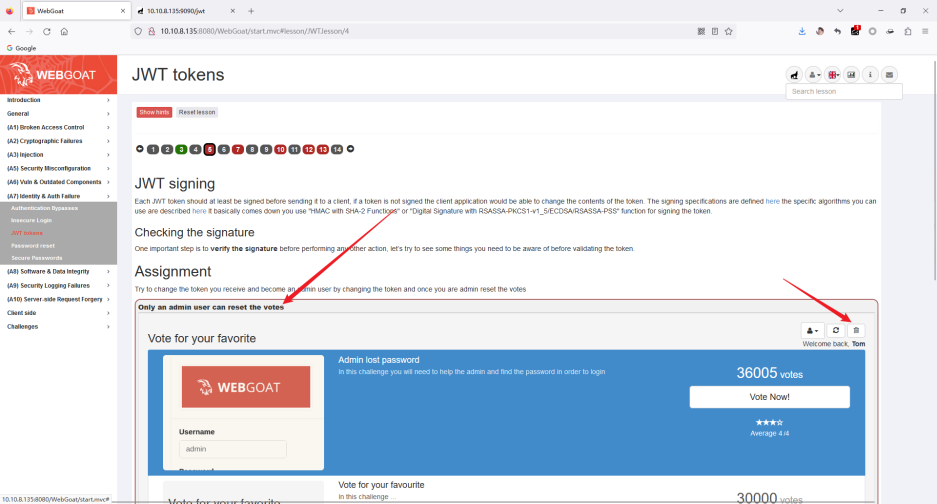Reload the page
The width and height of the screenshot is (937, 504).
click(47, 31)
